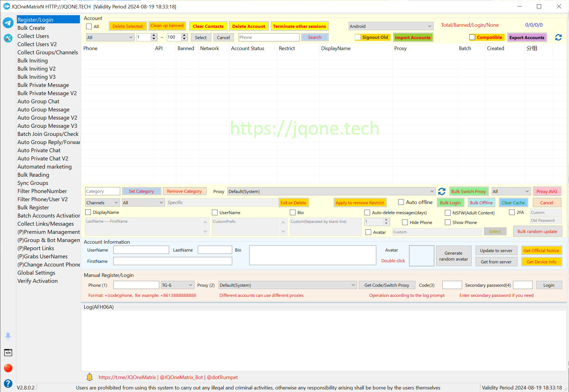The height and width of the screenshot is (392, 569).
Task: Tick the Show Phone checkbox
Action: pyautogui.click(x=448, y=222)
